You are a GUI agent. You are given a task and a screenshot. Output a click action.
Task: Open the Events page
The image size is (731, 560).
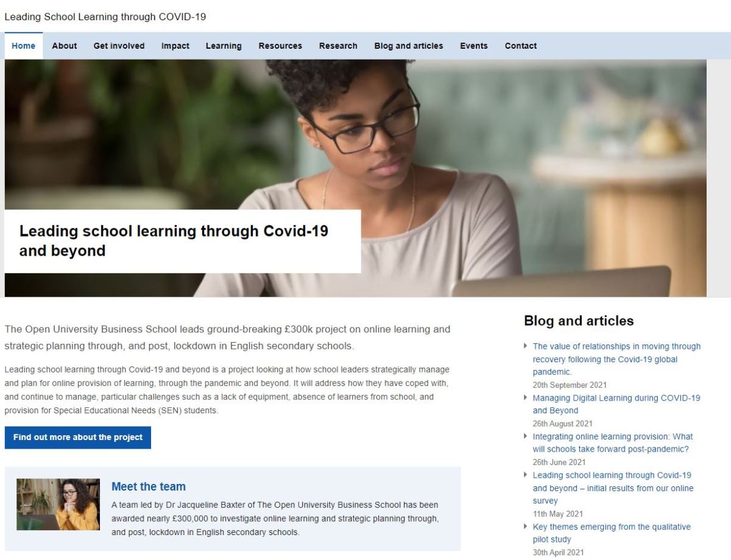point(474,46)
